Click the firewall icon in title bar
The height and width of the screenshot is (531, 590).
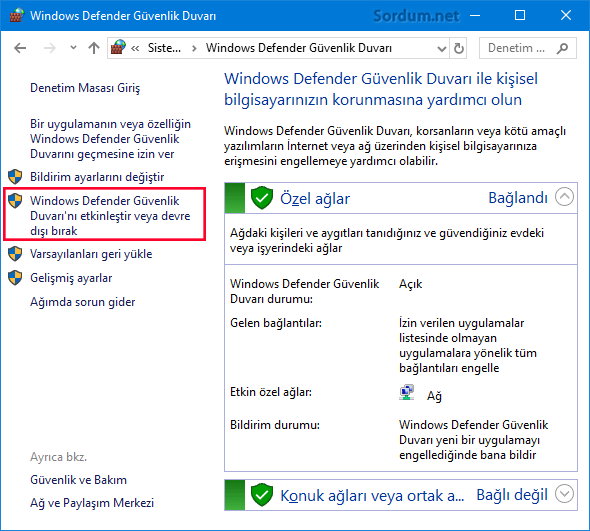(17, 15)
